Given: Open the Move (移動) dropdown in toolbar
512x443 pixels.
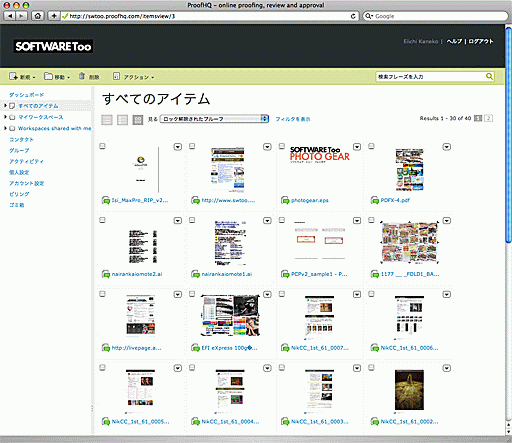Looking at the screenshot, I should (57, 77).
